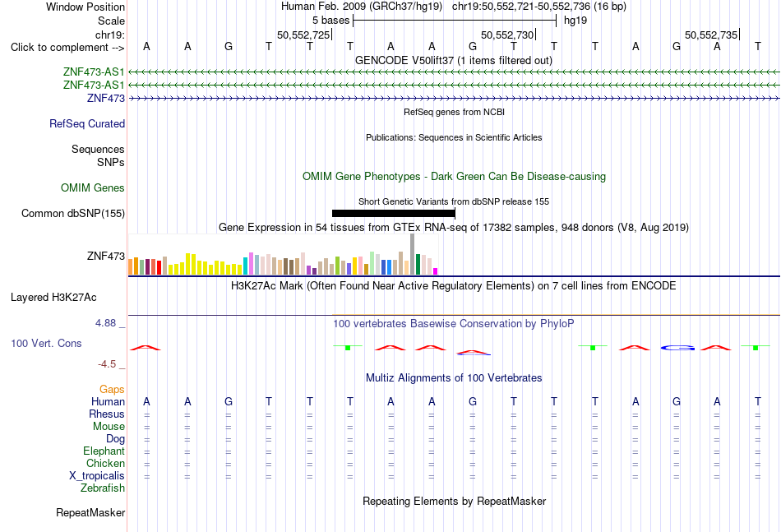The width and height of the screenshot is (781, 532).
Task: Click the 'Gene Expression in 54 tissues' GTEx title
Action: (x=454, y=228)
